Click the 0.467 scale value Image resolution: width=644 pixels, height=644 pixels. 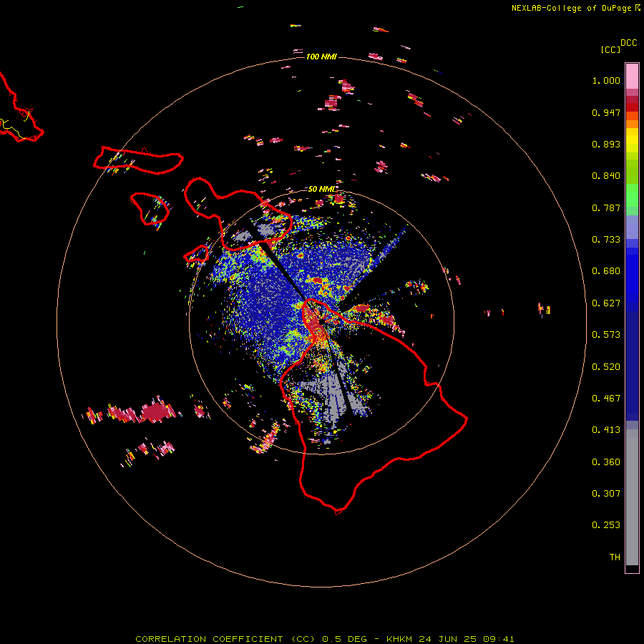(x=606, y=399)
